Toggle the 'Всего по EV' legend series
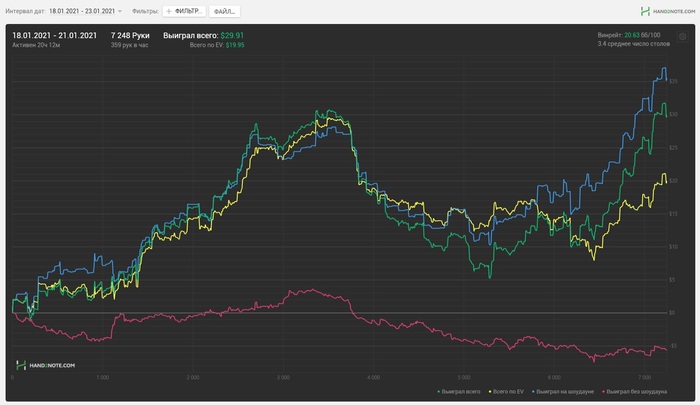The height and width of the screenshot is (405, 700). 506,392
